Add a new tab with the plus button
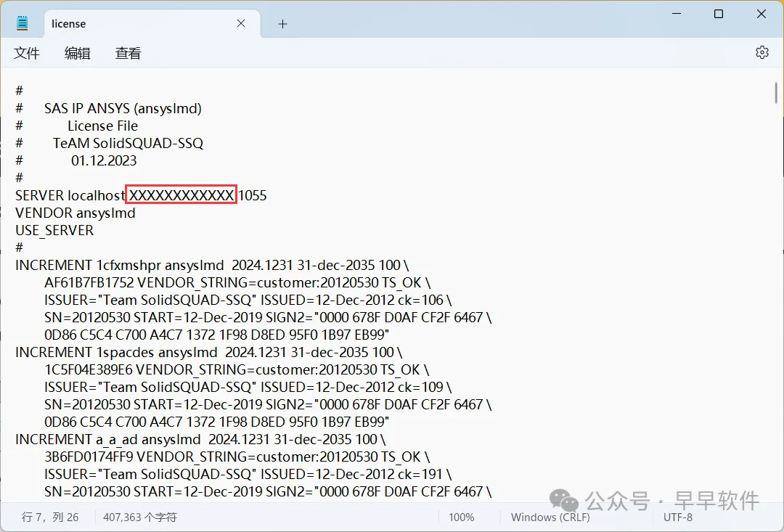Viewport: 784px width, 532px height. pos(282,24)
